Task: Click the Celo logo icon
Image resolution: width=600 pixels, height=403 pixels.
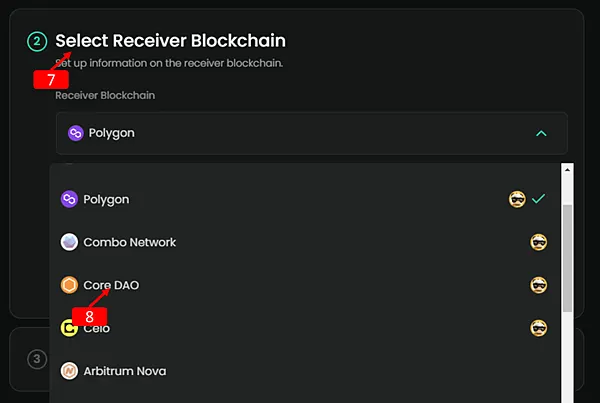Action: [69, 327]
